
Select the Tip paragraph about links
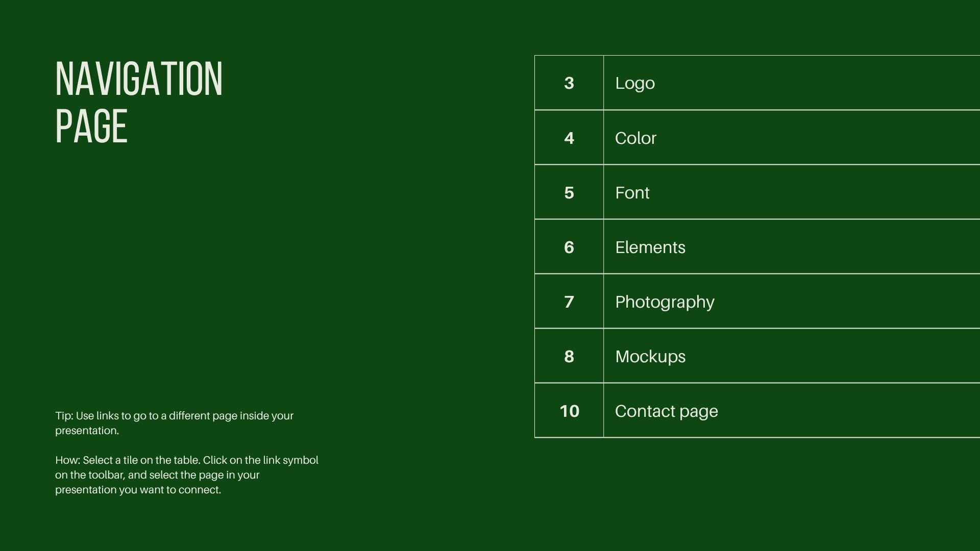pos(174,423)
